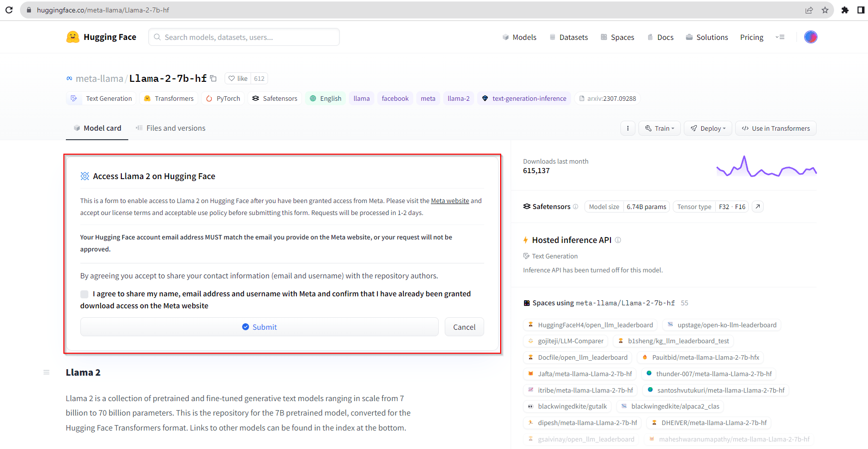Click the copy model name icon
Viewport: 868px width, 449px height.
pos(213,78)
